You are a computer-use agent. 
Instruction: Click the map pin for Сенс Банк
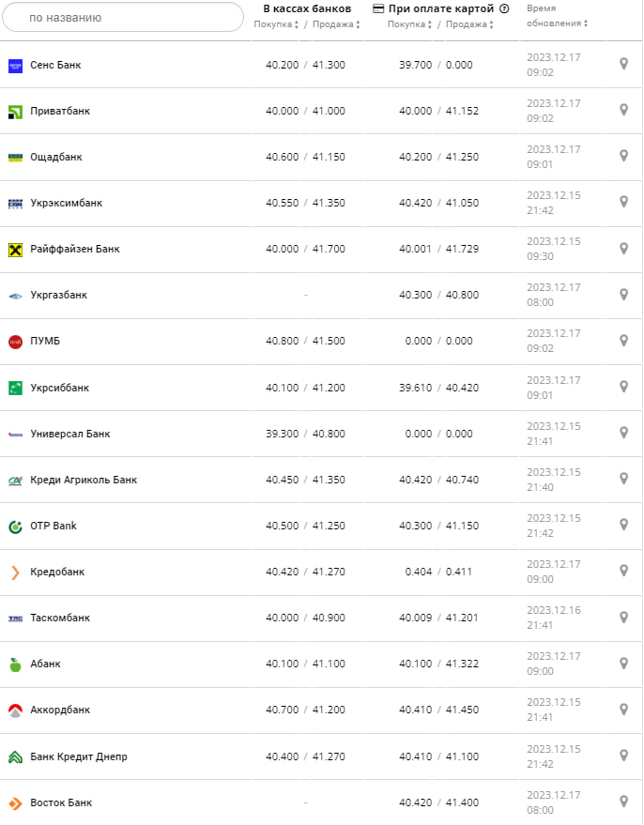(623, 64)
